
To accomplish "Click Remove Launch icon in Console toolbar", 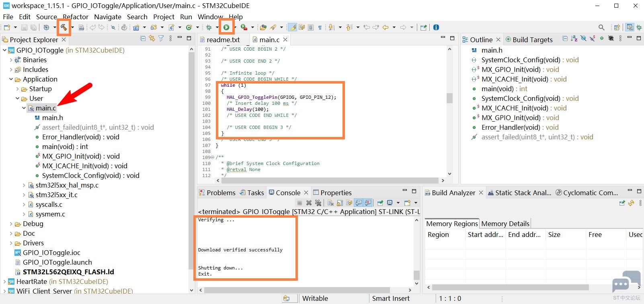I will 309,203.
